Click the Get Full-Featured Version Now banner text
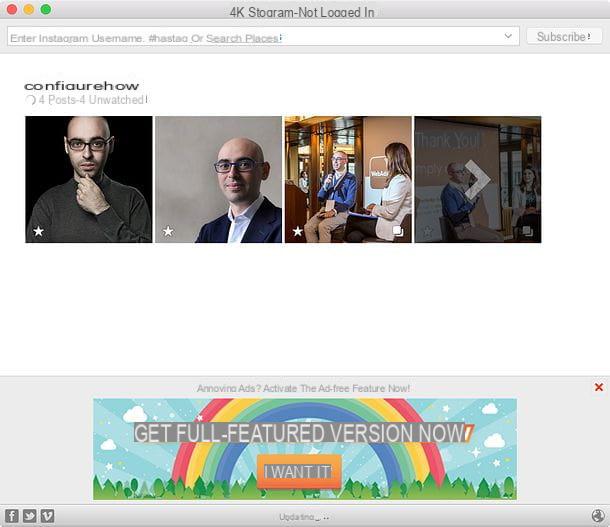 tap(303, 433)
